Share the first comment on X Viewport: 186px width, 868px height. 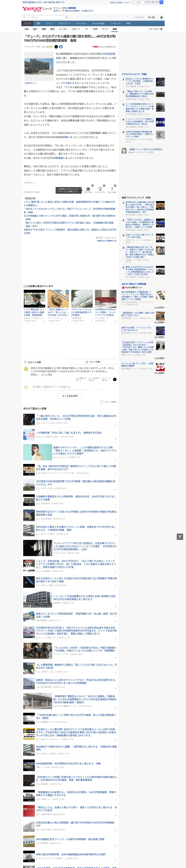[115, 379]
